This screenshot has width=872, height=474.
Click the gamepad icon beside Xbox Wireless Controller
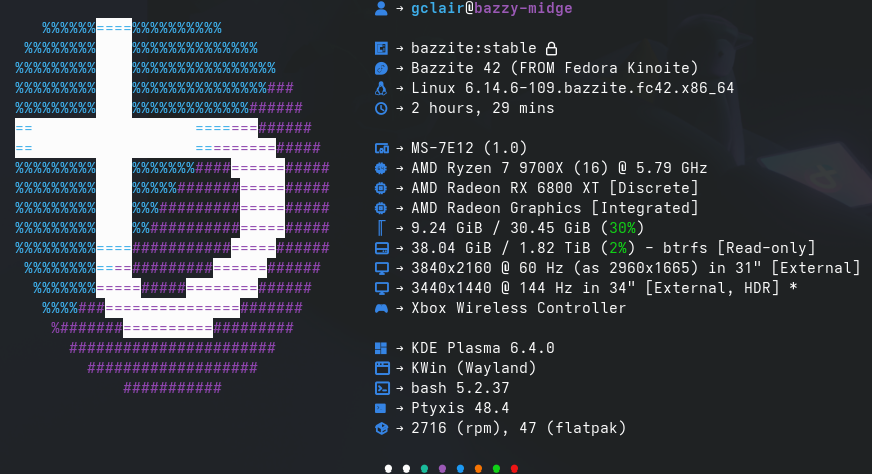[382, 308]
